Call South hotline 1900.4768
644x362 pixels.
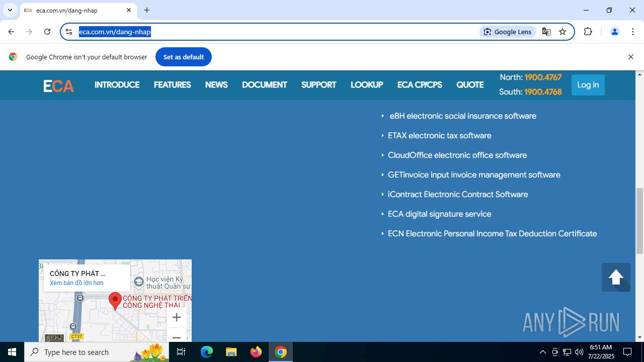coord(543,92)
